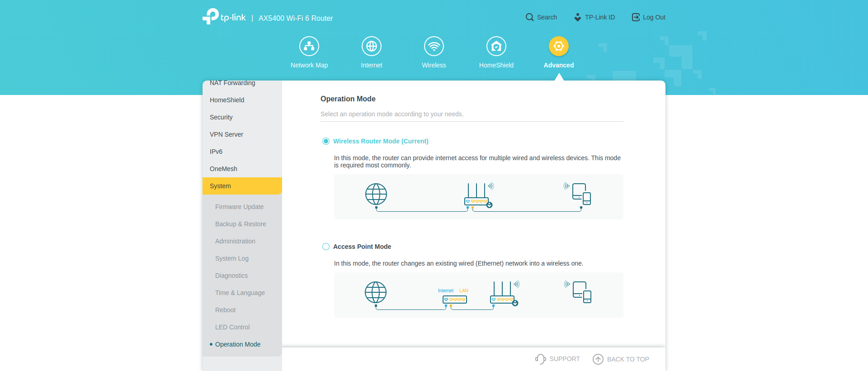This screenshot has height=371, width=868.
Task: Expand the Security sidebar section
Action: [x=221, y=117]
